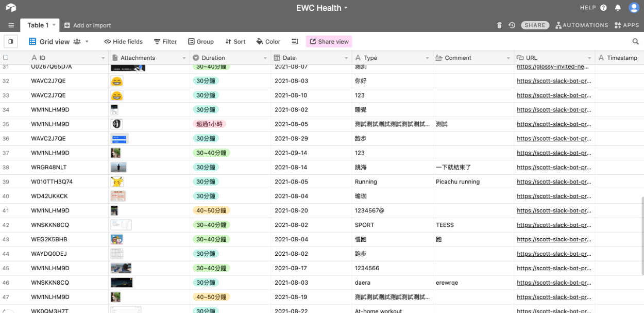The width and height of the screenshot is (644, 313).
Task: Select the Table 1 tab
Action: (x=38, y=25)
